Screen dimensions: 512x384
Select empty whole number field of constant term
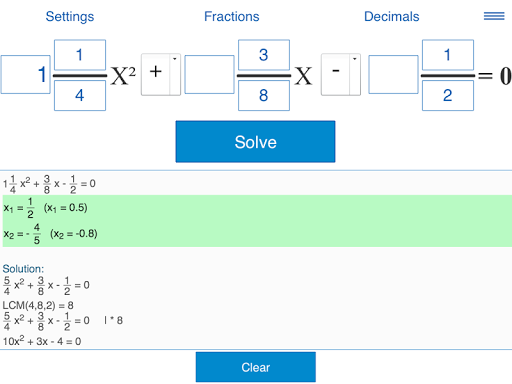click(x=393, y=74)
